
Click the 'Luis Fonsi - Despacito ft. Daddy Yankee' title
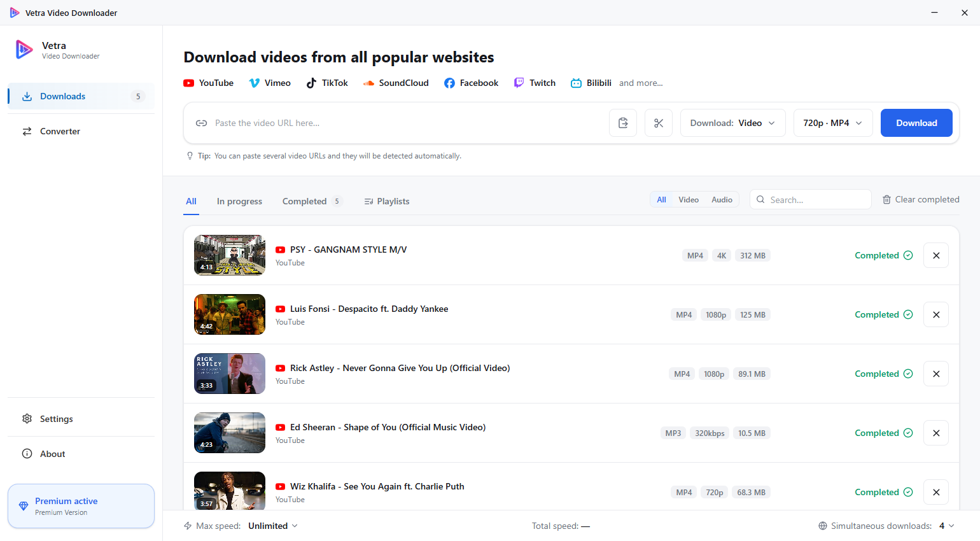369,309
